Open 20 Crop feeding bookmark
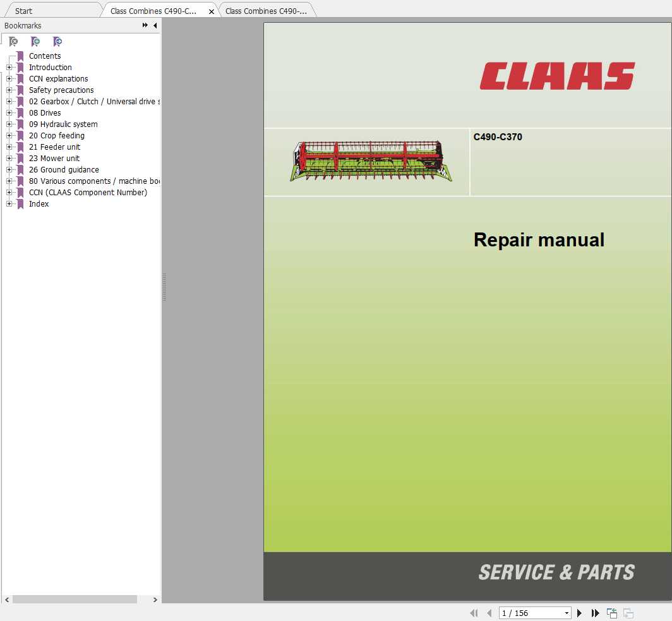This screenshot has height=621, width=672. coord(57,135)
